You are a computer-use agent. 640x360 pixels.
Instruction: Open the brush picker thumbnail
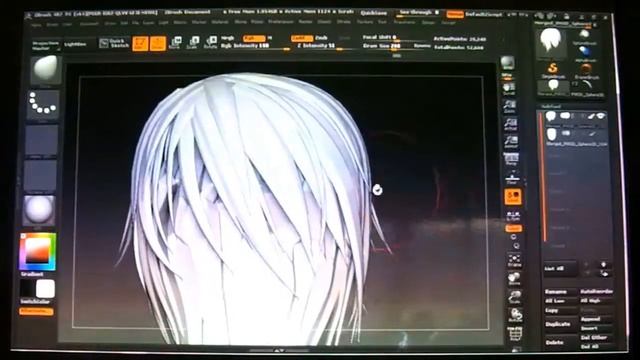pos(46,70)
